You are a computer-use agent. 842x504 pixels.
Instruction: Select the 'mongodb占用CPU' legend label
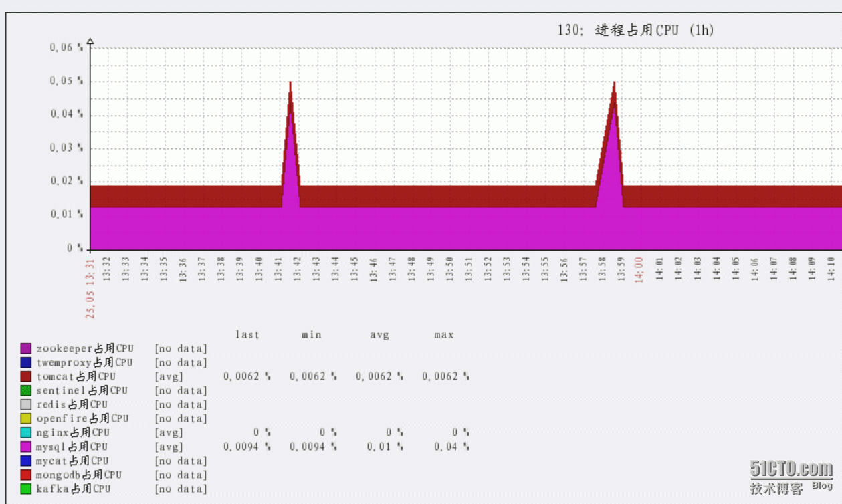pyautogui.click(x=80, y=475)
